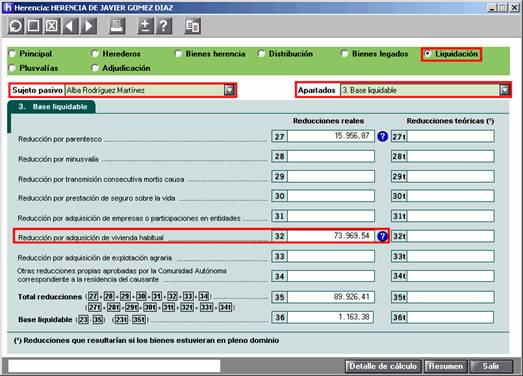Viewport: 523px width, 376px height.
Task: Select the Adjudicación radio option
Action: point(95,68)
